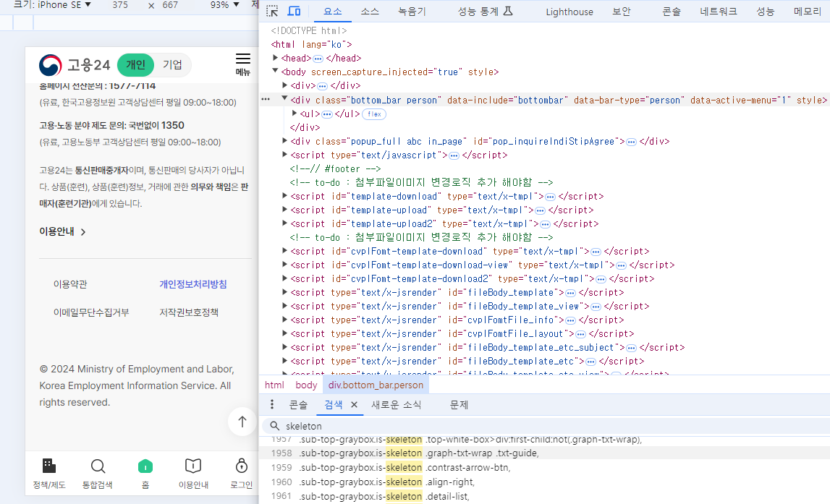Screen dimensions: 830x504
Task: Click the magnifier icon in the search box
Action: (274, 426)
